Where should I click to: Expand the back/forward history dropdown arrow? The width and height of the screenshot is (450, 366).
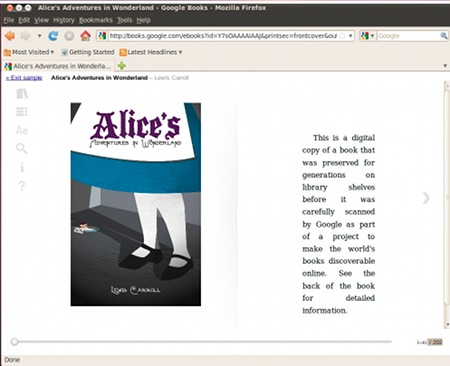point(39,36)
